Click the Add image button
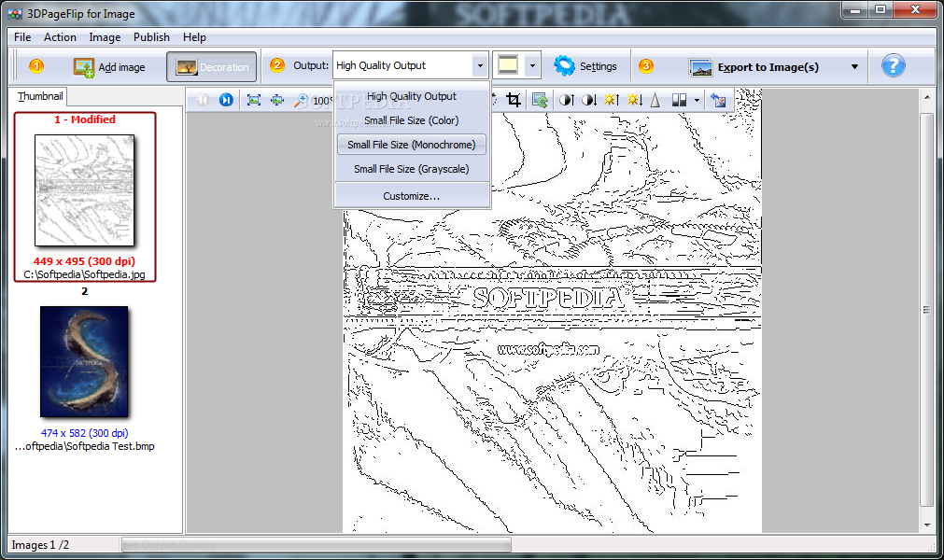 pyautogui.click(x=109, y=67)
